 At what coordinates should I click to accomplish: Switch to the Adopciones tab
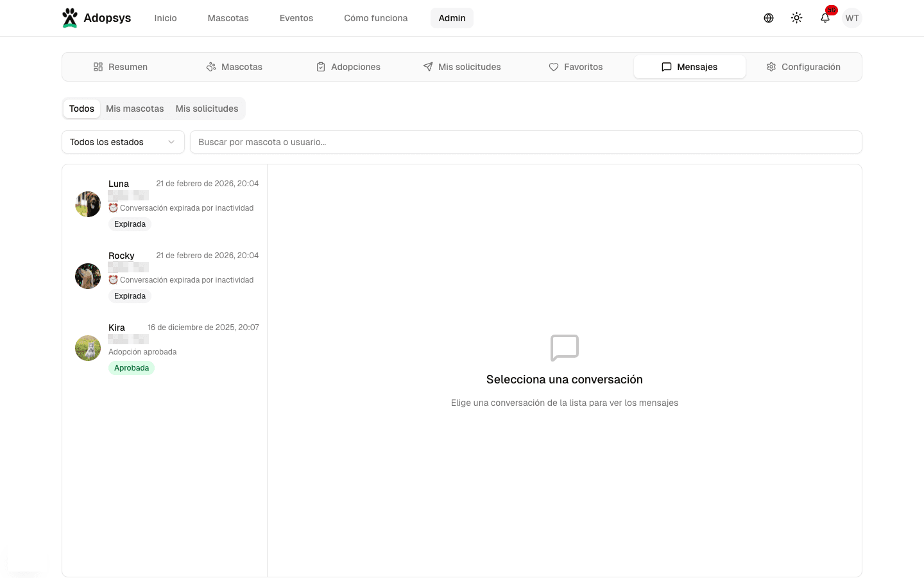(x=348, y=67)
